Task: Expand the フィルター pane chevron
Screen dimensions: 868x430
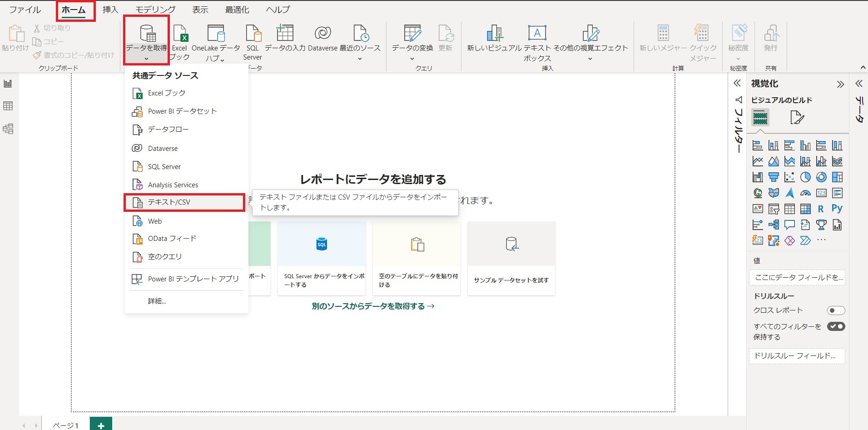Action: click(x=737, y=83)
